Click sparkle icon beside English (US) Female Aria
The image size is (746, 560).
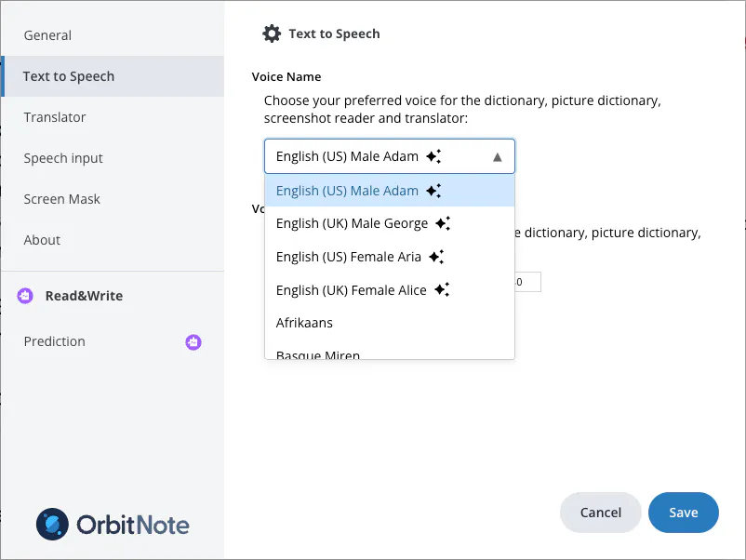436,257
